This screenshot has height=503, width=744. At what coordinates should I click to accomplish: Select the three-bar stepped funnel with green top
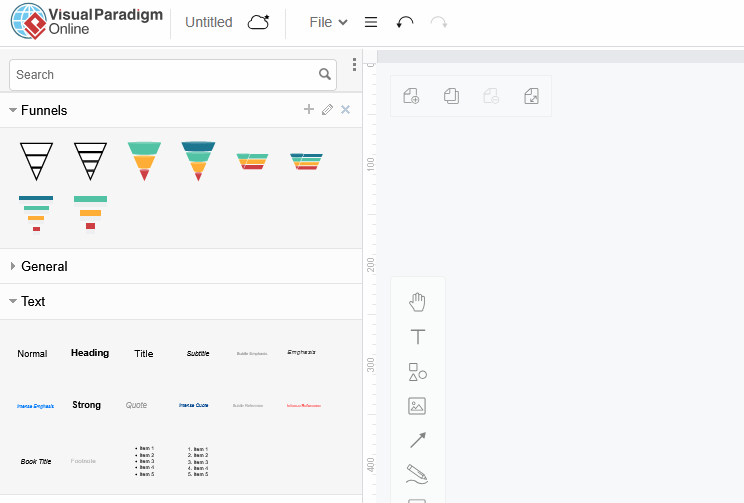tap(91, 214)
